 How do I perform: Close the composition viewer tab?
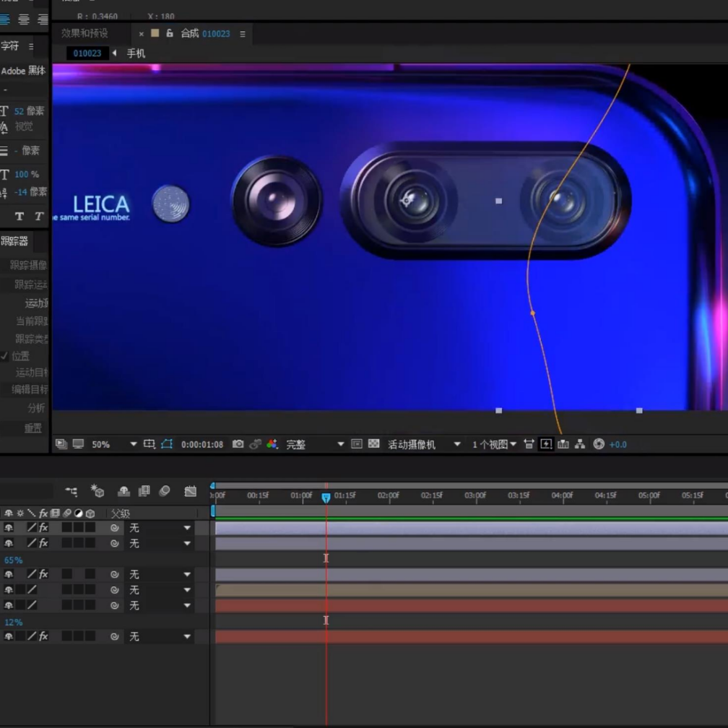141,34
